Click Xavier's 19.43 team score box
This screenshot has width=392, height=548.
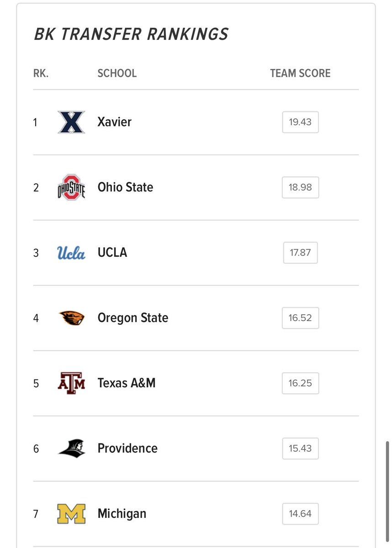click(x=300, y=122)
